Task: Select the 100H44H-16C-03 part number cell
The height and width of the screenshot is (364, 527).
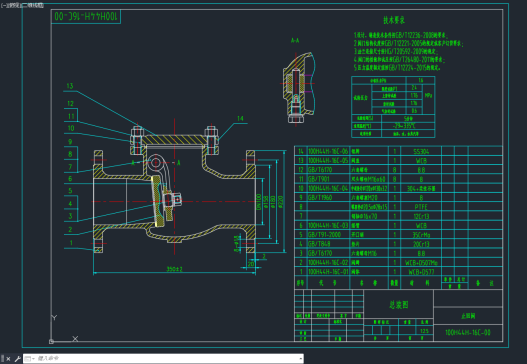Action: point(328,225)
